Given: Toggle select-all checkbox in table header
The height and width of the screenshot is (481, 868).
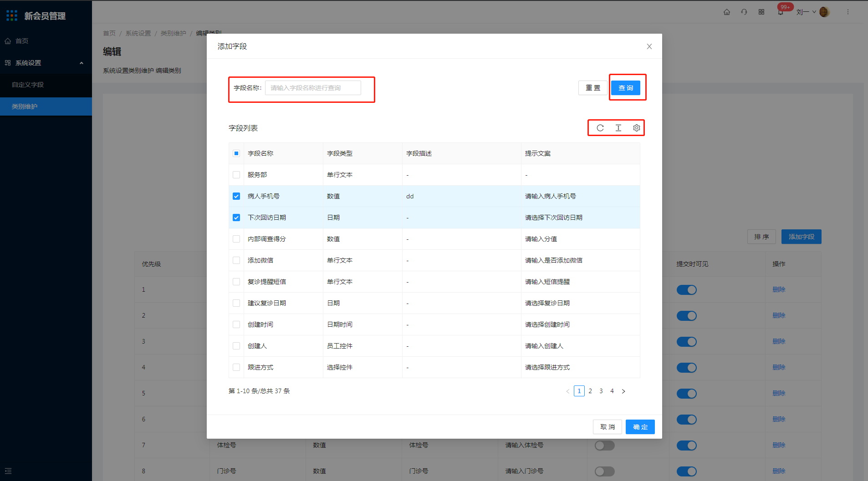Looking at the screenshot, I should tap(236, 153).
